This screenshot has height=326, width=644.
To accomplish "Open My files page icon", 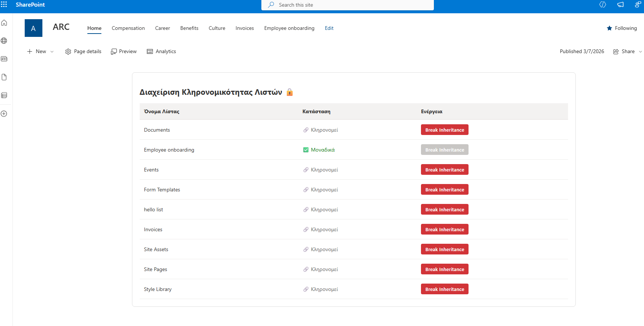I will point(4,77).
